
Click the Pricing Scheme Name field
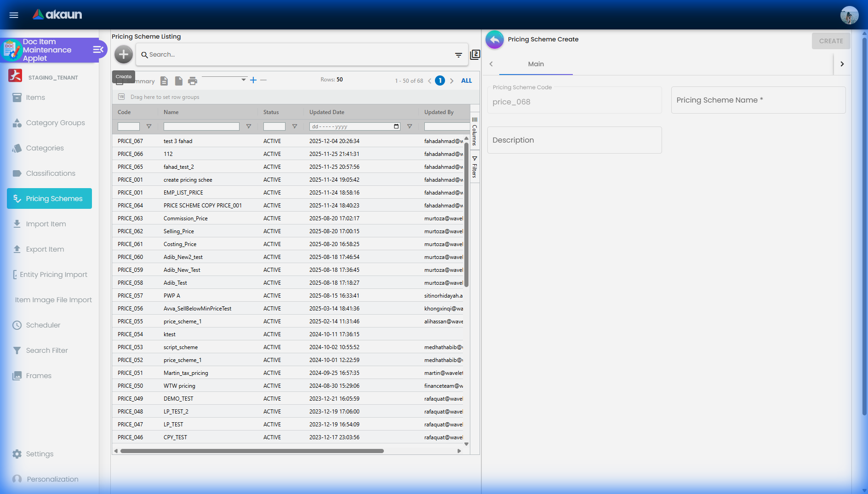pyautogui.click(x=758, y=100)
